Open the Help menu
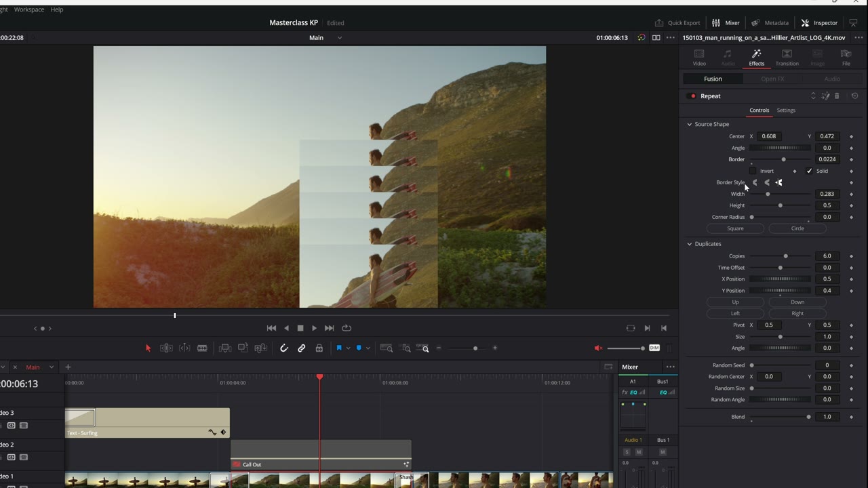The image size is (868, 488). (57, 9)
